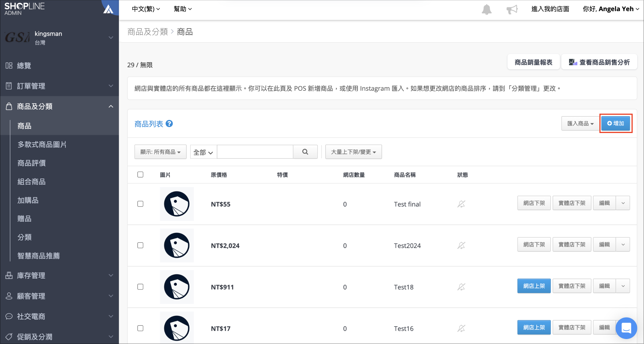
Task: Click 實體店下架 for Test2024
Action: [572, 244]
